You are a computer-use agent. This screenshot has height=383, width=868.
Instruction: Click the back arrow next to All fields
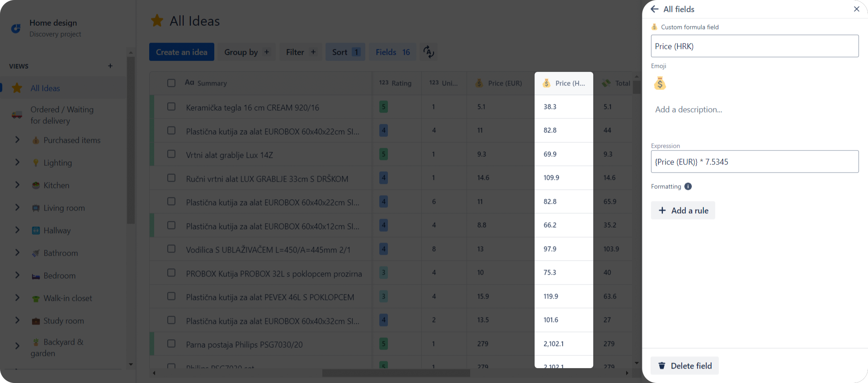point(654,9)
